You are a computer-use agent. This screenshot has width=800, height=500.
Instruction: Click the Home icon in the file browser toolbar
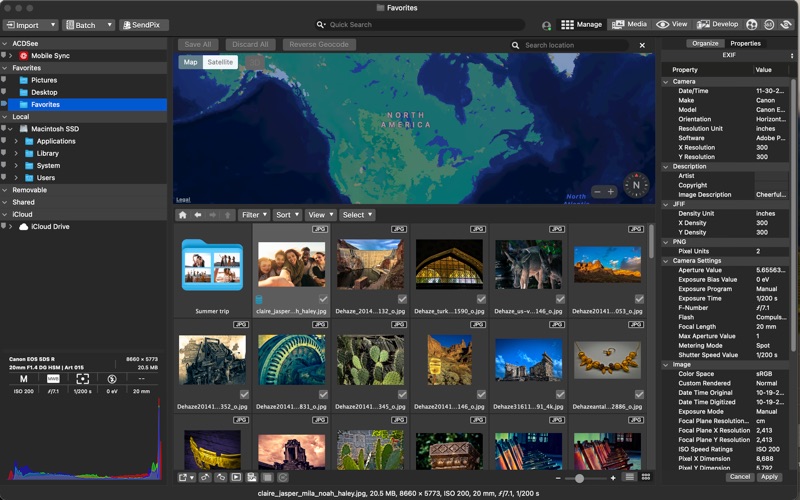click(182, 215)
